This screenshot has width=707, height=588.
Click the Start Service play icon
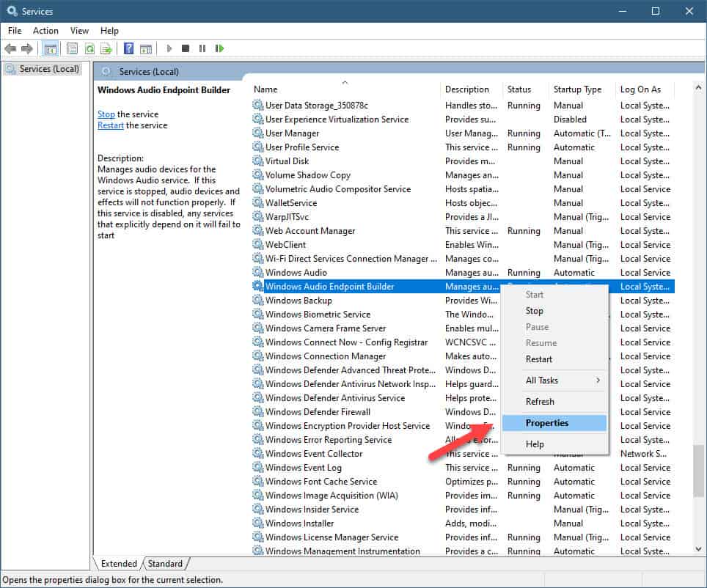169,48
